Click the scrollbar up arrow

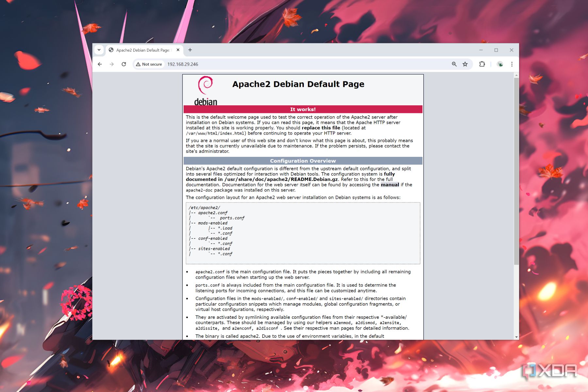coord(516,75)
